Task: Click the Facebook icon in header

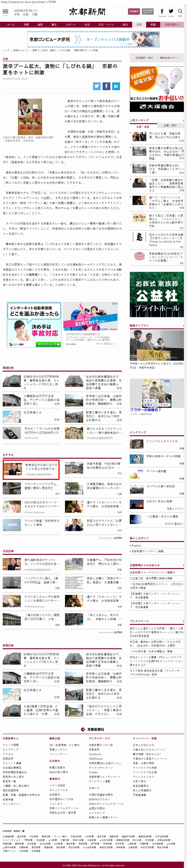Action: click(162, 11)
